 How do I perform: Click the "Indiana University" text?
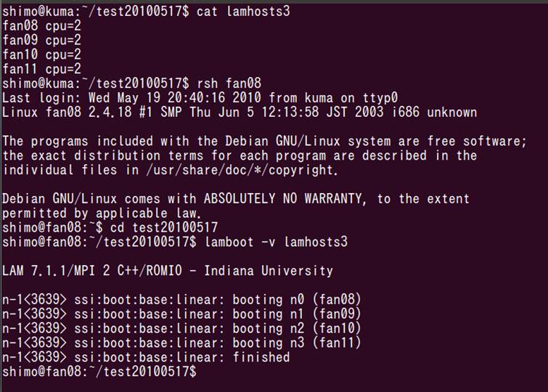click(269, 271)
